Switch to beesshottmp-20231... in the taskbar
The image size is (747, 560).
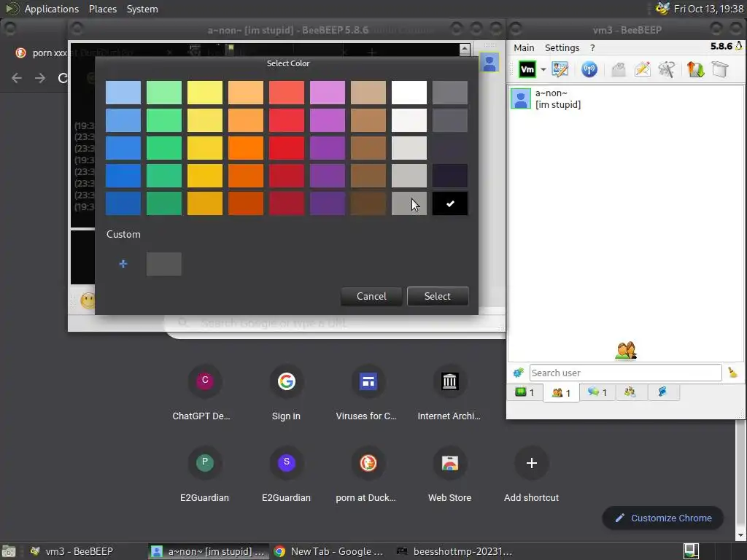click(455, 551)
